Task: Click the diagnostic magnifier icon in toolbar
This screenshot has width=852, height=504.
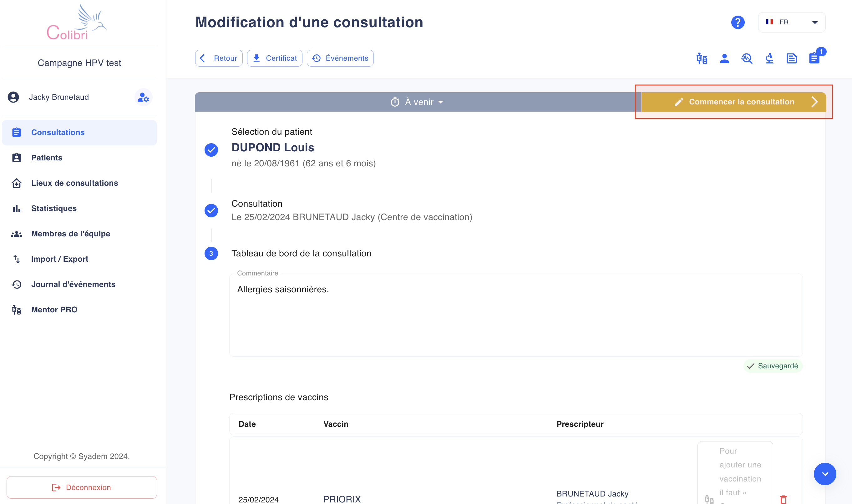Action: click(747, 58)
